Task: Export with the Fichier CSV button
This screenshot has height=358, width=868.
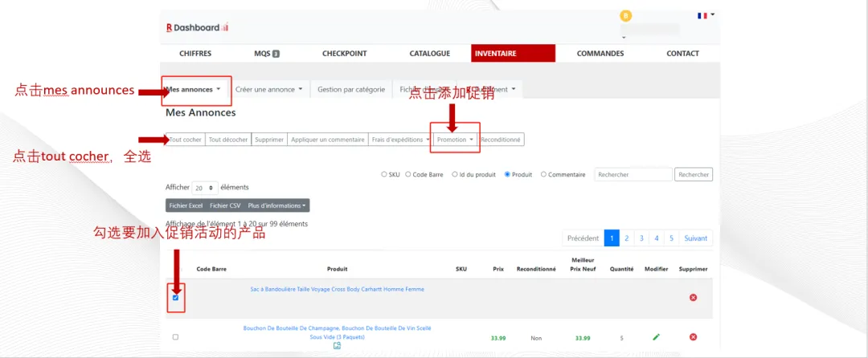Action: point(225,205)
